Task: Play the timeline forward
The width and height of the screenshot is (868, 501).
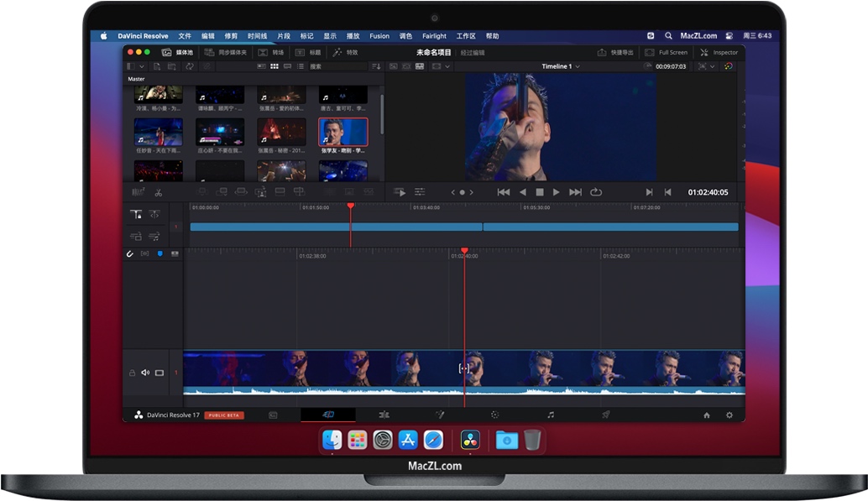Action: pos(557,192)
